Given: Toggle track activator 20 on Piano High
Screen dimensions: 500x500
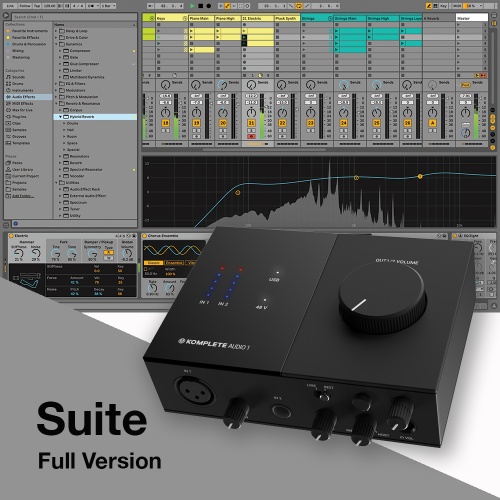Looking at the screenshot, I should 223,123.
